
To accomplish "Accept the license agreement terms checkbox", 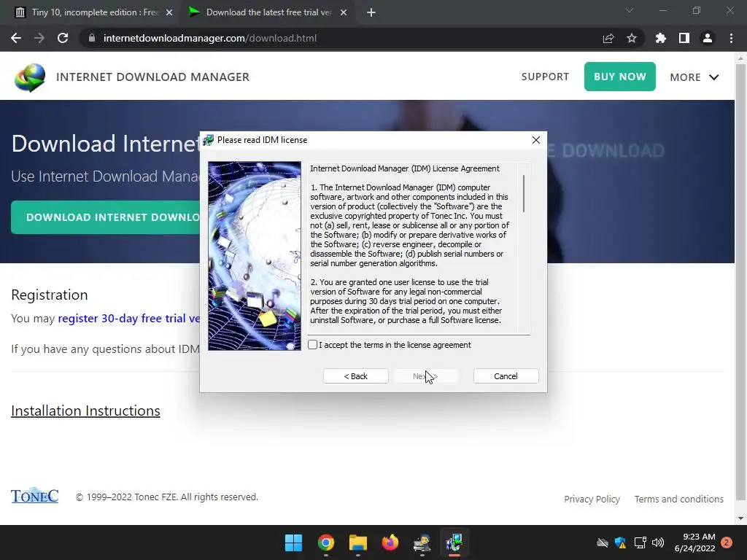I will pyautogui.click(x=312, y=345).
